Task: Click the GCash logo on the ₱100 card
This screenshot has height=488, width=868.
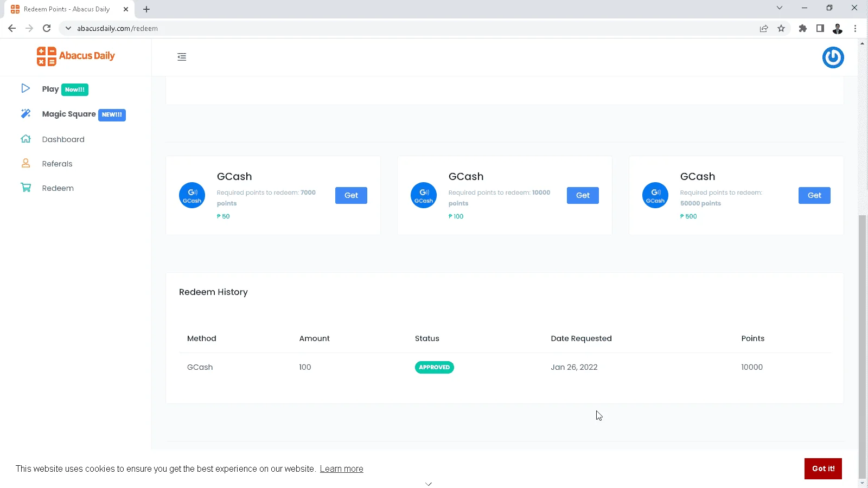Action: click(424, 195)
